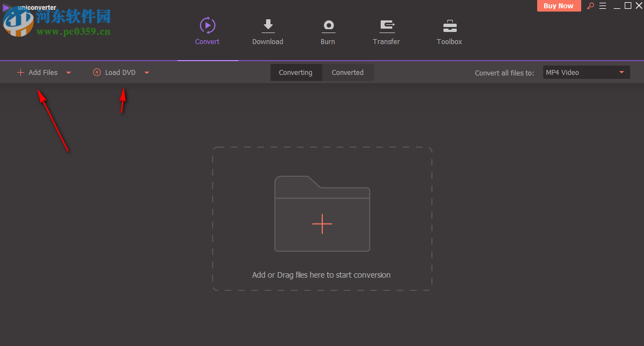
Task: Click the Load DVD disc icon
Action: (96, 72)
